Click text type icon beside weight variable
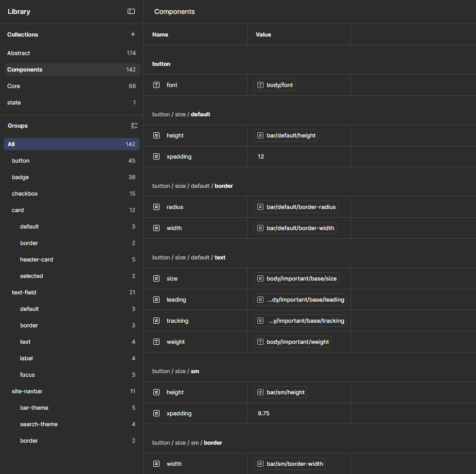The image size is (476, 474). tap(156, 342)
